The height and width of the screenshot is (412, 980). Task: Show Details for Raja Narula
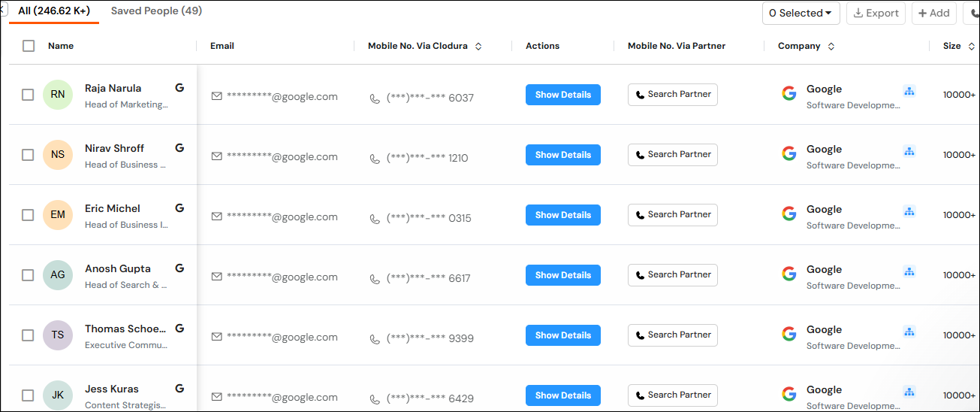click(562, 95)
